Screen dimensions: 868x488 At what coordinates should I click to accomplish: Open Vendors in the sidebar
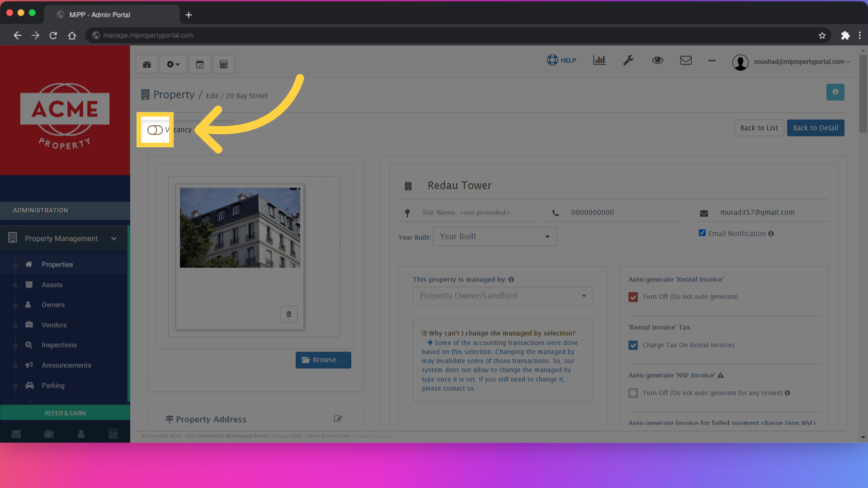[54, 325]
